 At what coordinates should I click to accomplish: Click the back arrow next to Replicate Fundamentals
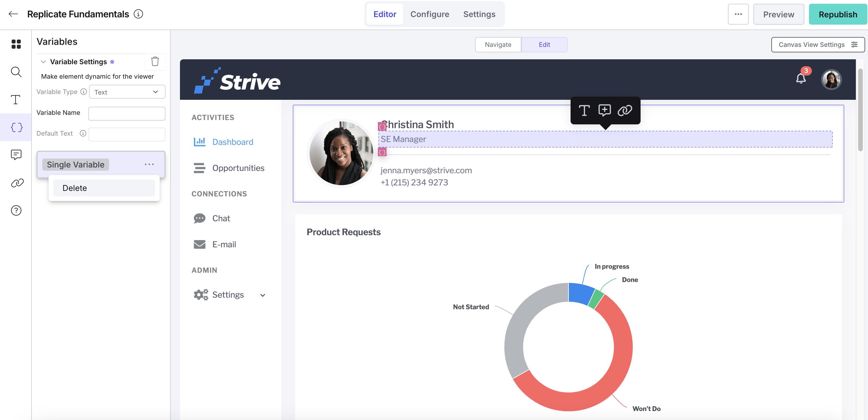[13, 14]
